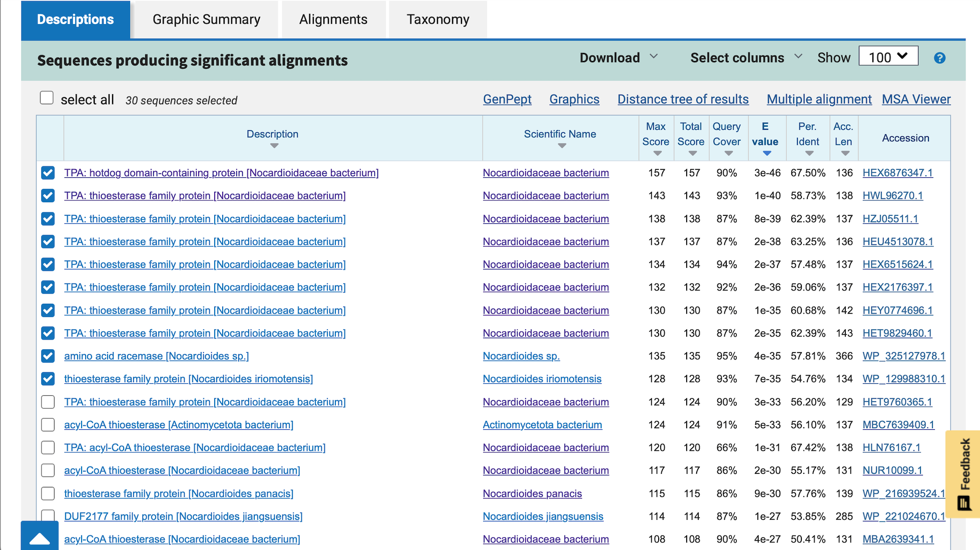Open the Feedback side tab
The height and width of the screenshot is (550, 980).
(x=963, y=474)
